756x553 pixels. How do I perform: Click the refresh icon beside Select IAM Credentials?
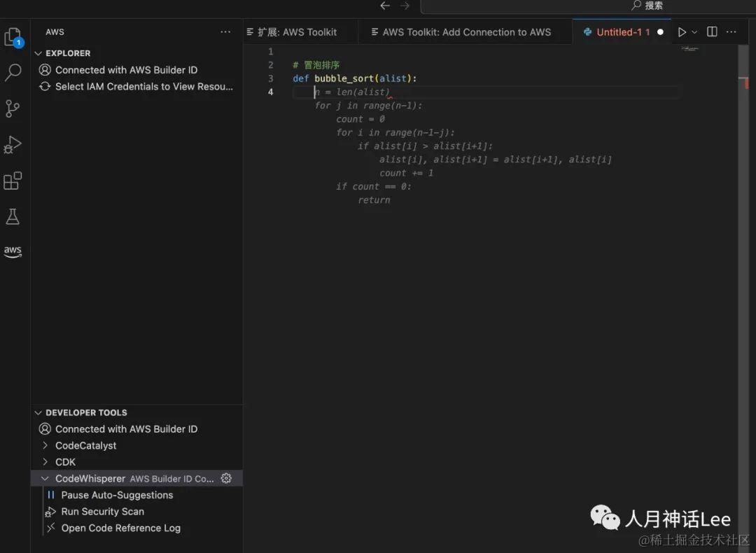tap(45, 86)
